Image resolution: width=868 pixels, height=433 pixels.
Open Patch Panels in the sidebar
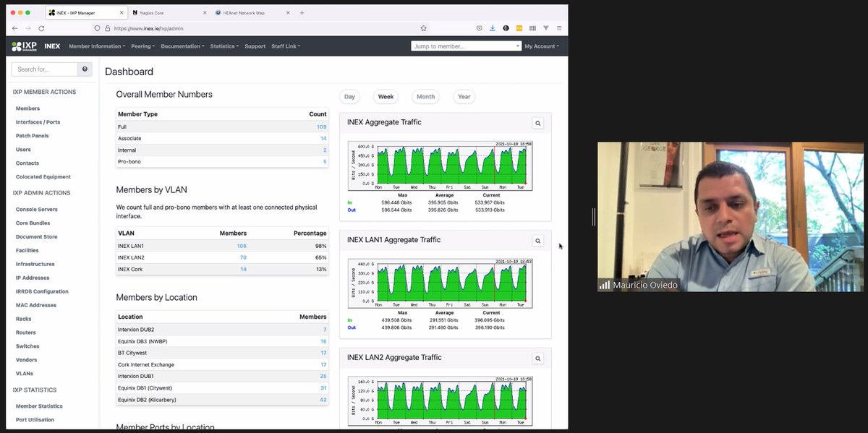[32, 136]
